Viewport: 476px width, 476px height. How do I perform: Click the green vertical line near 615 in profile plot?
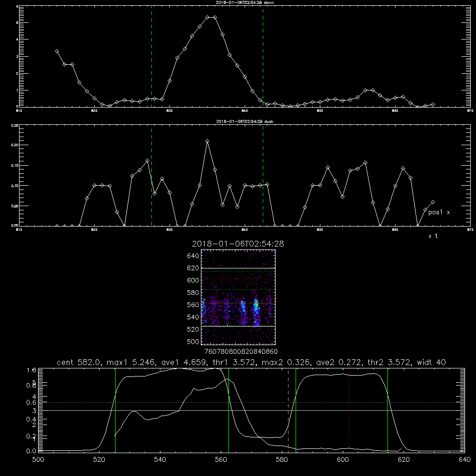click(x=387, y=409)
